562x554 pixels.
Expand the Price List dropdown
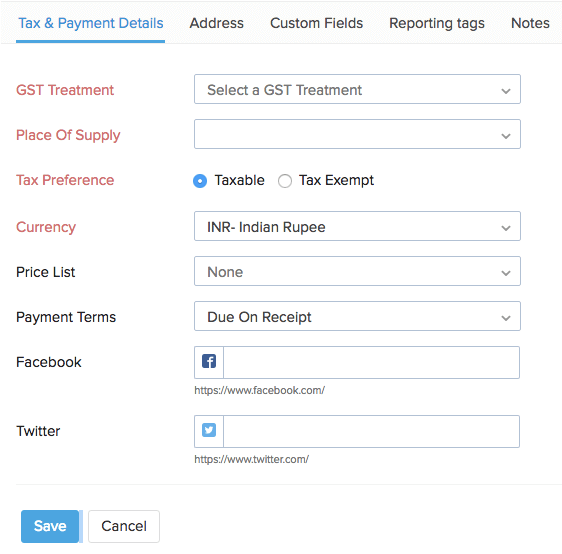(x=357, y=271)
